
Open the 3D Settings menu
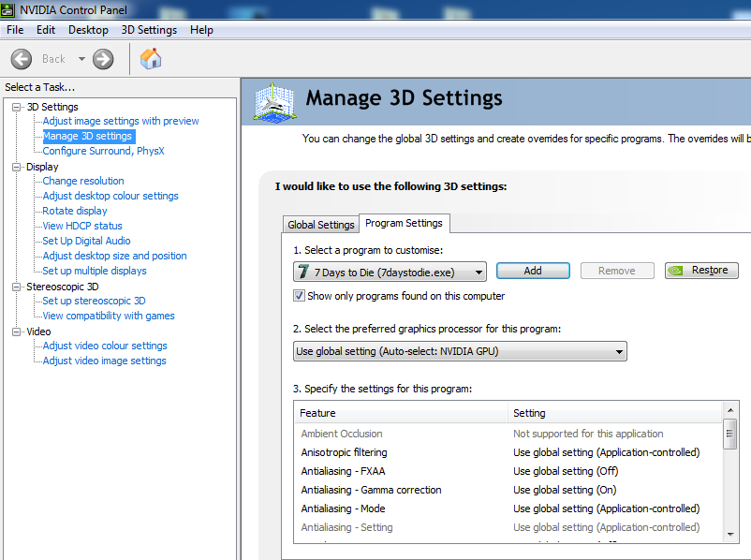click(149, 30)
